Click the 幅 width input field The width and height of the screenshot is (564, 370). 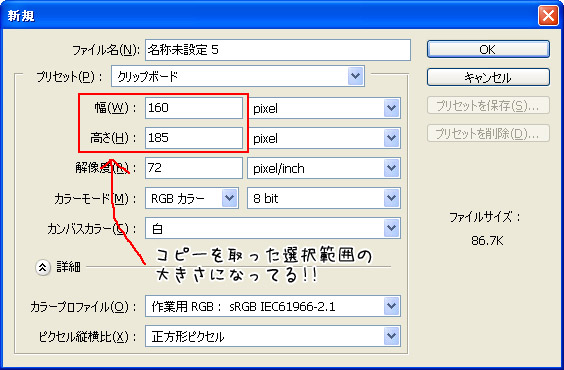pyautogui.click(x=194, y=108)
